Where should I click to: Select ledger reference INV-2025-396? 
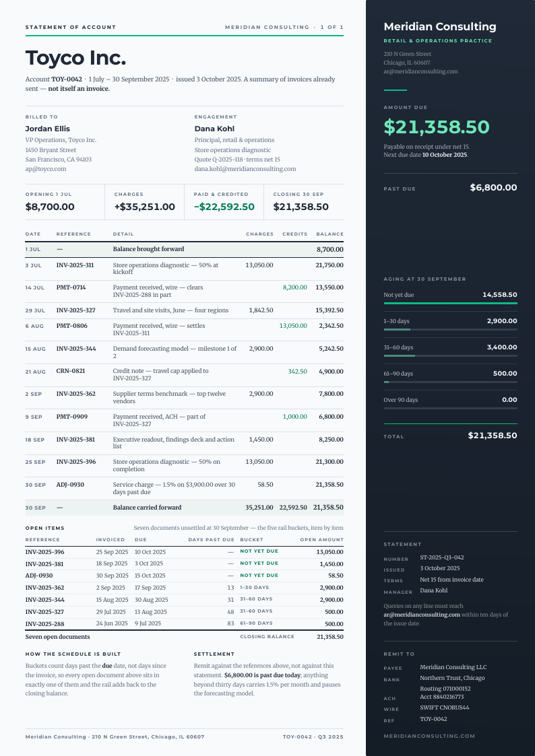tap(76, 462)
